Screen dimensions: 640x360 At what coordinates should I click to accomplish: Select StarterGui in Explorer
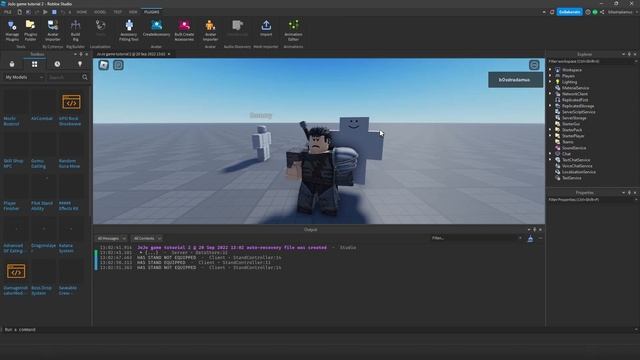(x=571, y=124)
